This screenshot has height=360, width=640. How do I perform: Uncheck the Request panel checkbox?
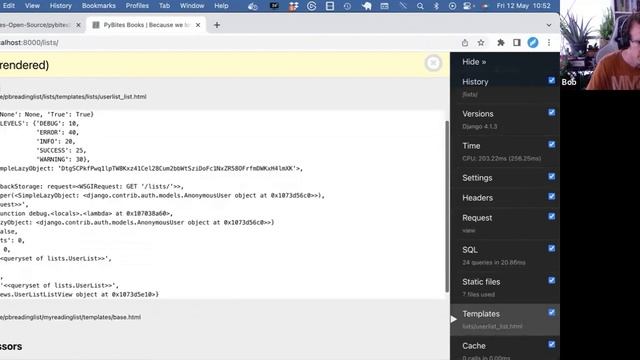(551, 216)
